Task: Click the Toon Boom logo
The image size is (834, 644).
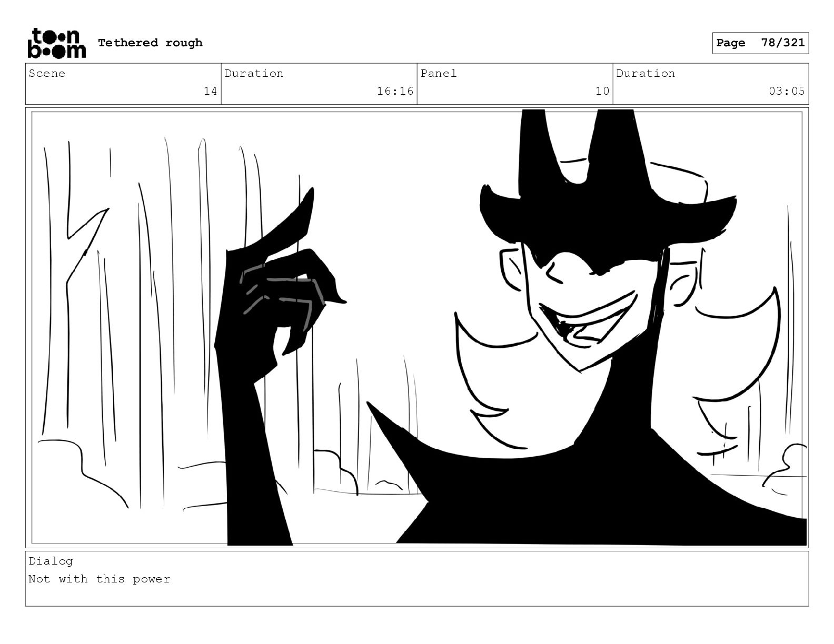Action: (56, 43)
